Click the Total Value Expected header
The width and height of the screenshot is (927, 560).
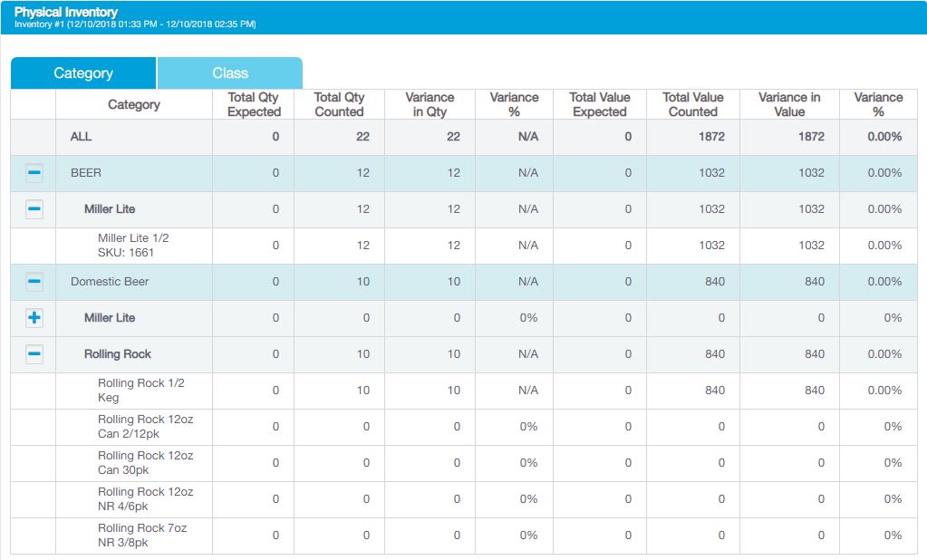[600, 105]
